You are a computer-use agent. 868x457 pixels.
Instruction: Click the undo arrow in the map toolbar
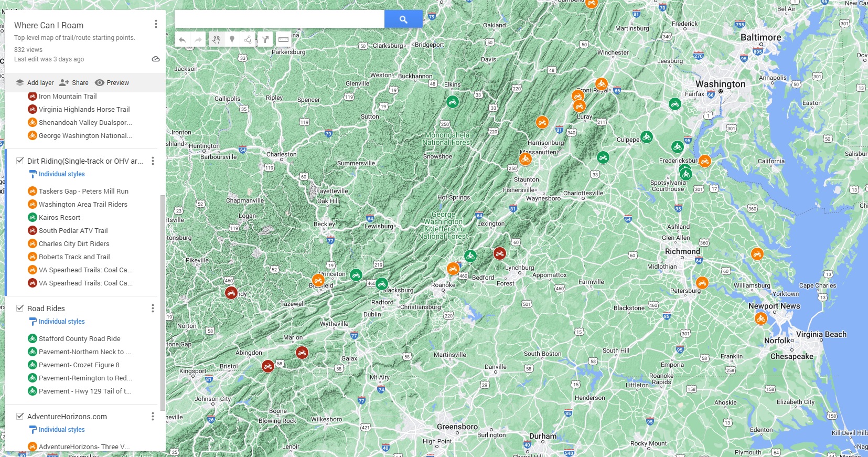tap(183, 39)
